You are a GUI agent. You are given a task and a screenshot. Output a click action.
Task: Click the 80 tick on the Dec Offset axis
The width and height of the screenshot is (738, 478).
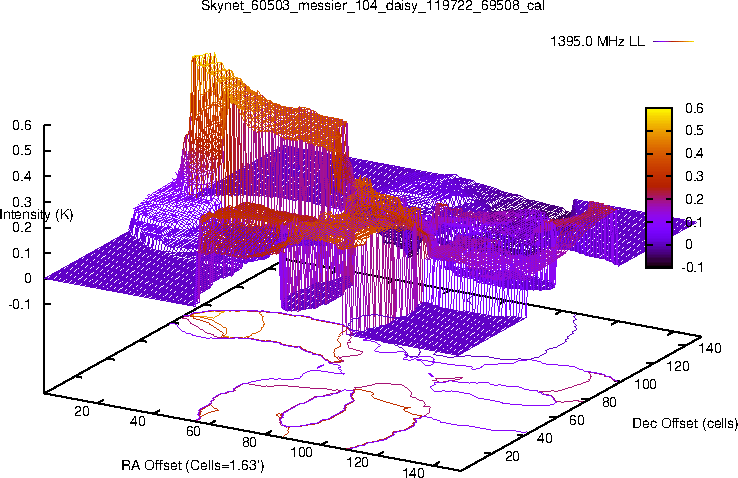[x=609, y=402]
